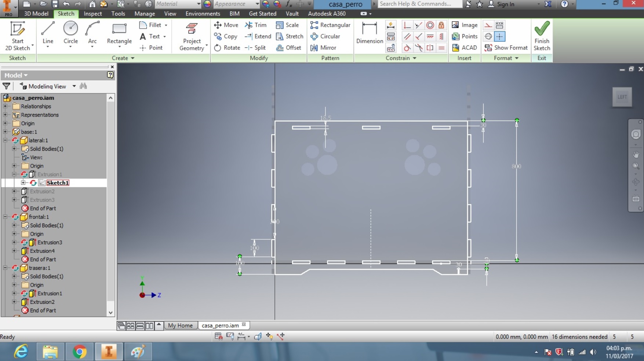Screen dimensions: 644x361
Task: Click the Fillet tool
Action: pos(153,25)
